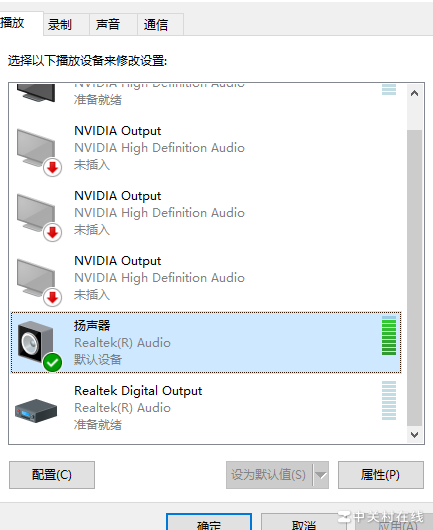The height and width of the screenshot is (530, 433).
Task: Confirm with the 确定 button
Action: [x=209, y=522]
